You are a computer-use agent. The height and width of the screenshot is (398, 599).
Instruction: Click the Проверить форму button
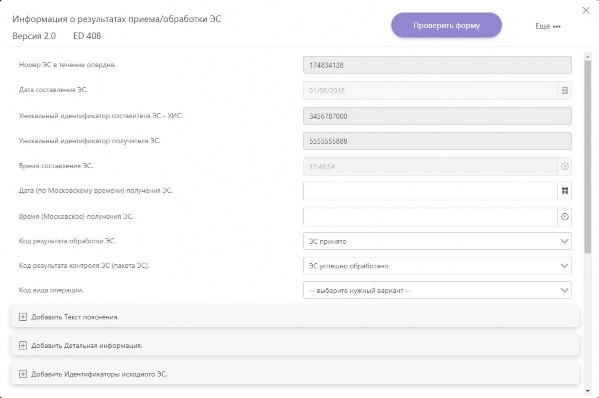pyautogui.click(x=446, y=25)
